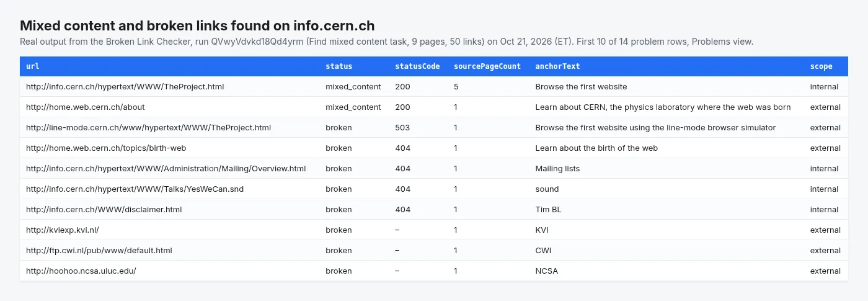
Task: Click the anchorText column header
Action: pos(557,66)
